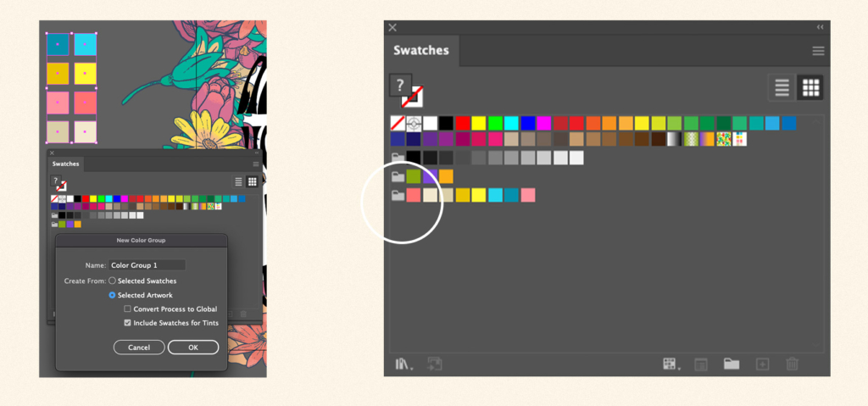The height and width of the screenshot is (406, 868).
Task: Click the Show Swatch Kinds menu icon
Action: click(x=671, y=364)
